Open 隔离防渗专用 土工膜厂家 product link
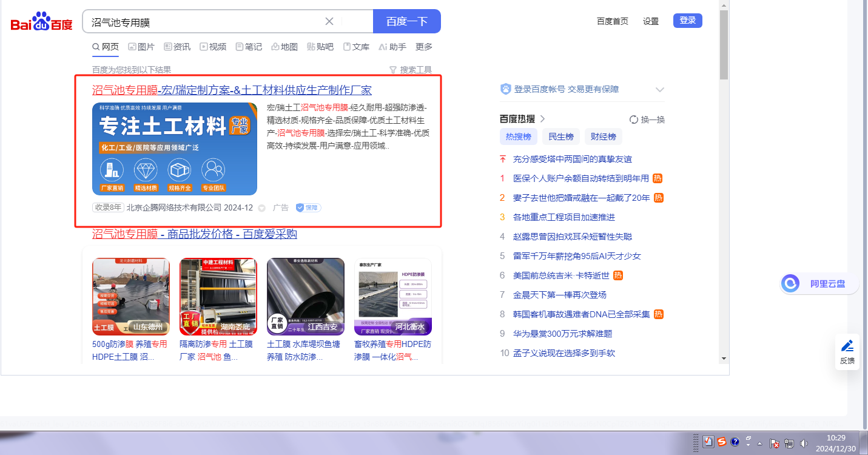 [217, 351]
